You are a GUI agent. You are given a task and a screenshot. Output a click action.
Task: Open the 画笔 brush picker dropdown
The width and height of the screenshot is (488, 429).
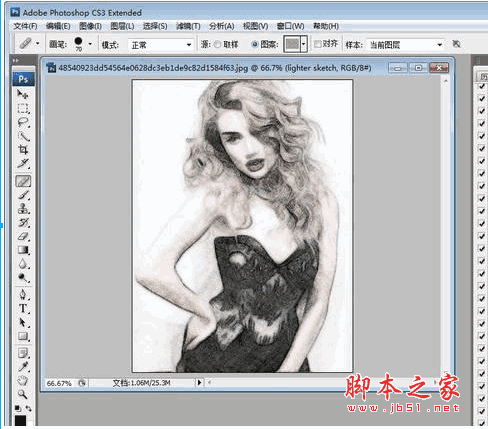pyautogui.click(x=90, y=44)
